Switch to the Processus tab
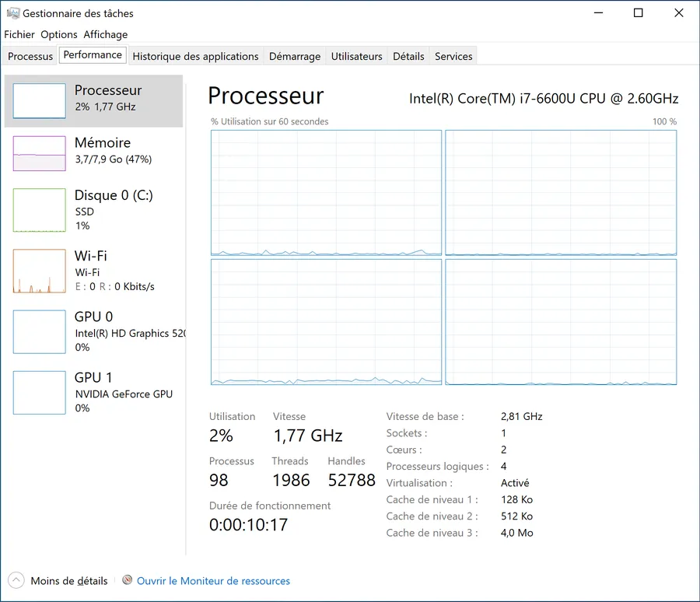 click(x=30, y=56)
